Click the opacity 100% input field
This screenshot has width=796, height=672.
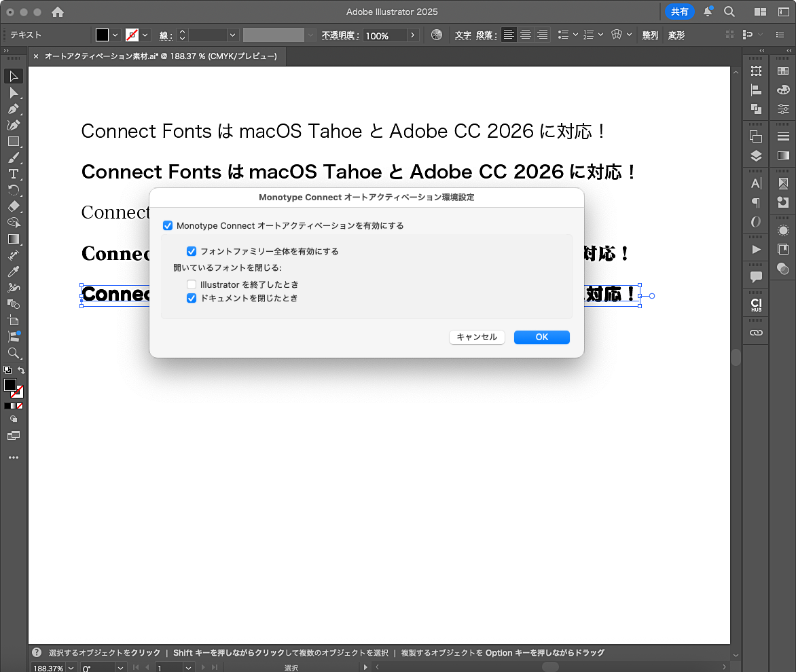click(385, 35)
